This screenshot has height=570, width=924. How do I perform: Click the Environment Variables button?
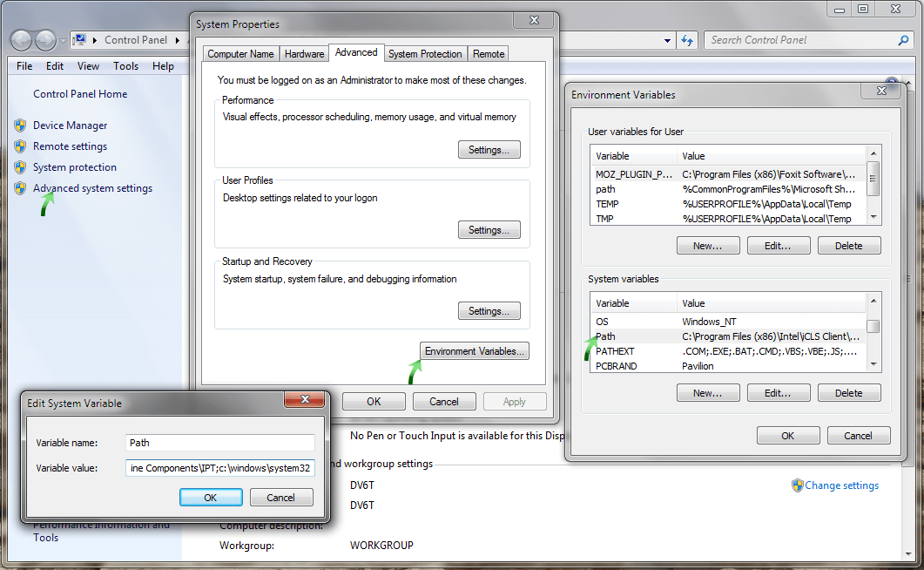tap(474, 350)
